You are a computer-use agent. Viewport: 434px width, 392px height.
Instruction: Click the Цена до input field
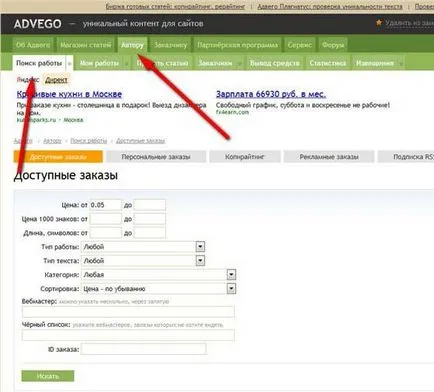tap(150, 205)
